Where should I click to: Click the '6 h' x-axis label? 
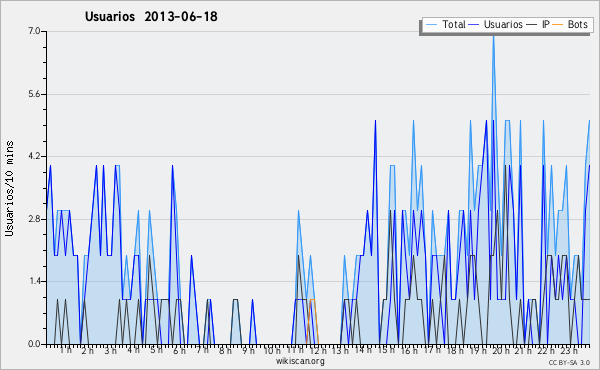pos(179,350)
